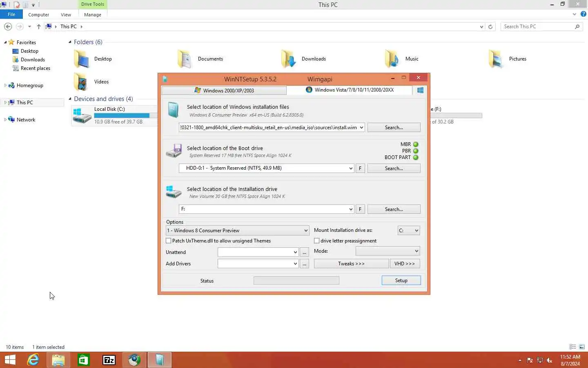Viewport: 588px width, 368px height.
Task: Open File Explorer from the taskbar
Action: pos(58,360)
